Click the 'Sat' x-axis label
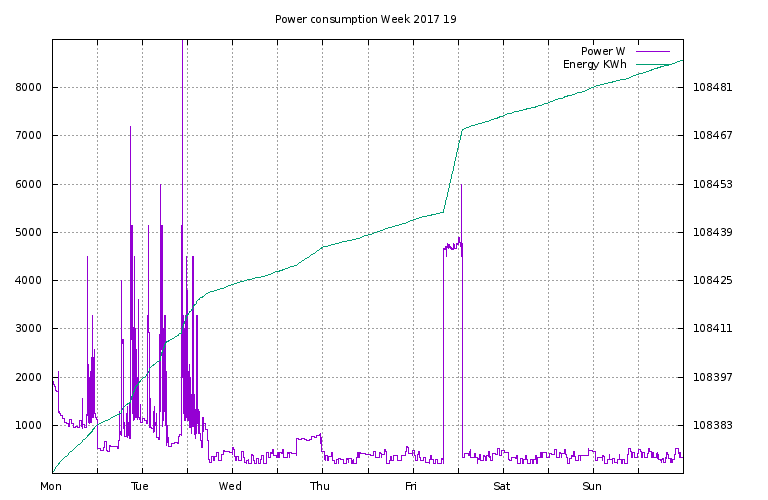This screenshot has height=500, width=768. tap(502, 486)
